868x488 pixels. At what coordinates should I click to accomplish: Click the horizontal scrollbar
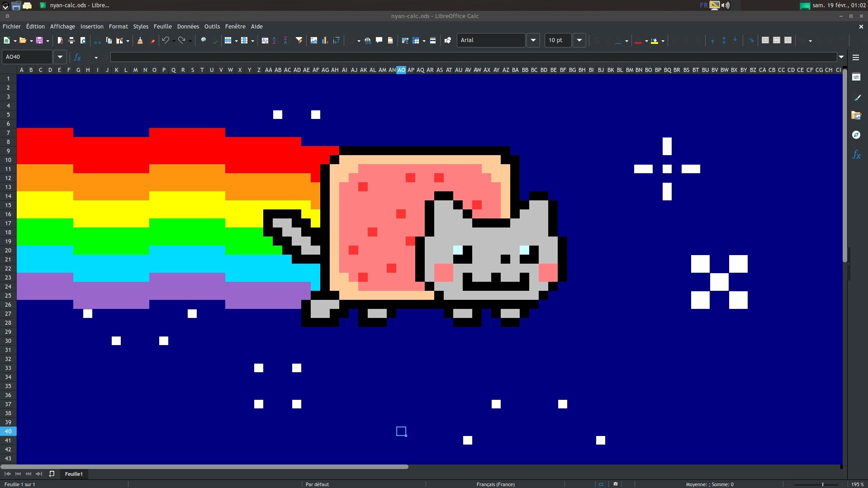click(204, 467)
